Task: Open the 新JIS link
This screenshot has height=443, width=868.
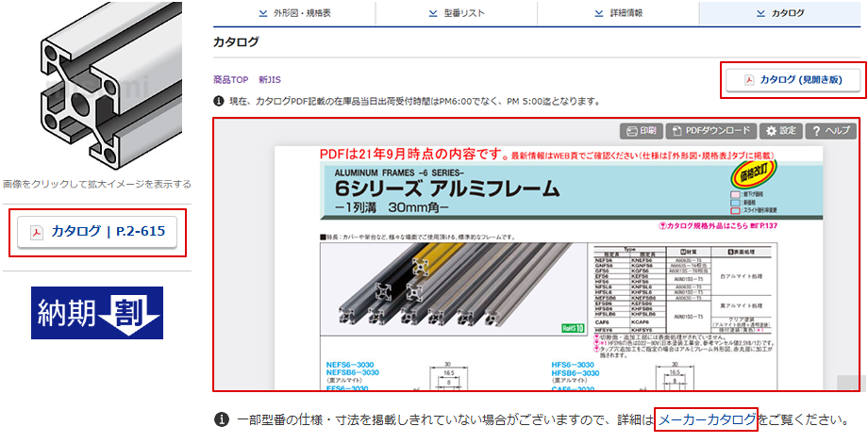Action: [270, 79]
